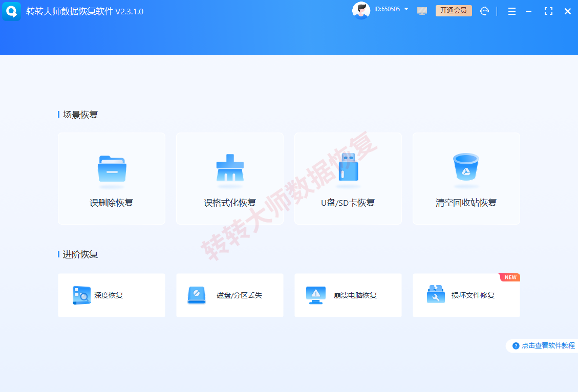Click the warning monitor icon for 崩溃电脑恢复
This screenshot has height=392, width=578.
316,295
